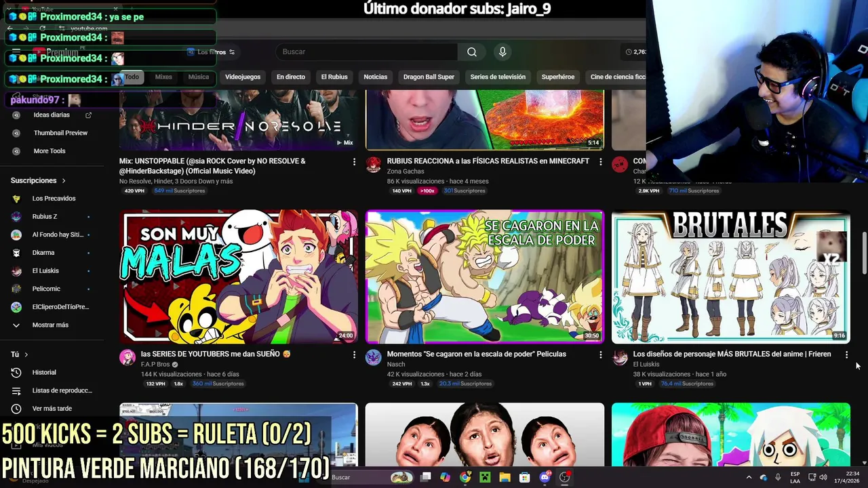The height and width of the screenshot is (488, 868).
Task: Open Task View from the taskbar
Action: pyautogui.click(x=425, y=477)
